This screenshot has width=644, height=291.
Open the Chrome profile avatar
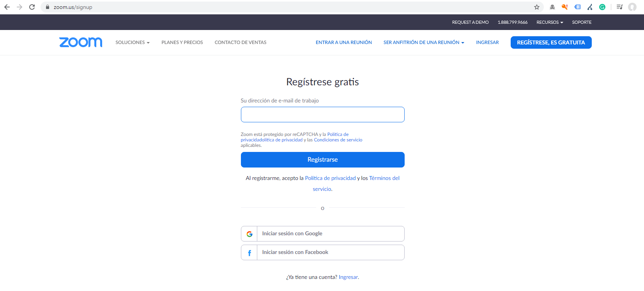coord(632,7)
